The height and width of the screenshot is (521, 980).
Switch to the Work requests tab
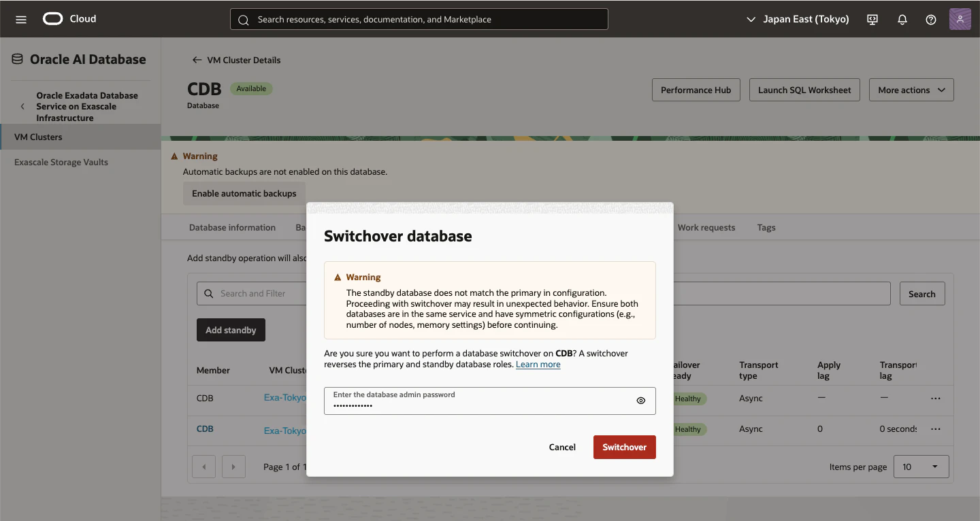pos(706,228)
